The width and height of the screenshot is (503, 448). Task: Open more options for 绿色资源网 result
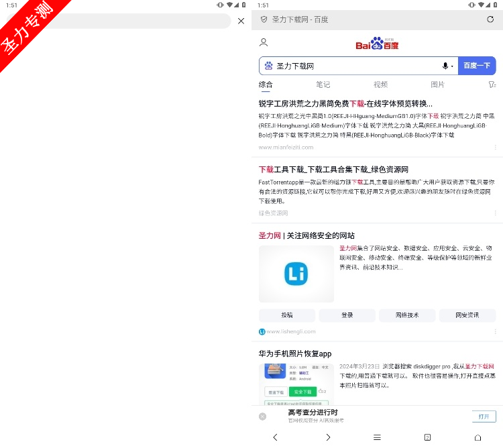click(496, 213)
